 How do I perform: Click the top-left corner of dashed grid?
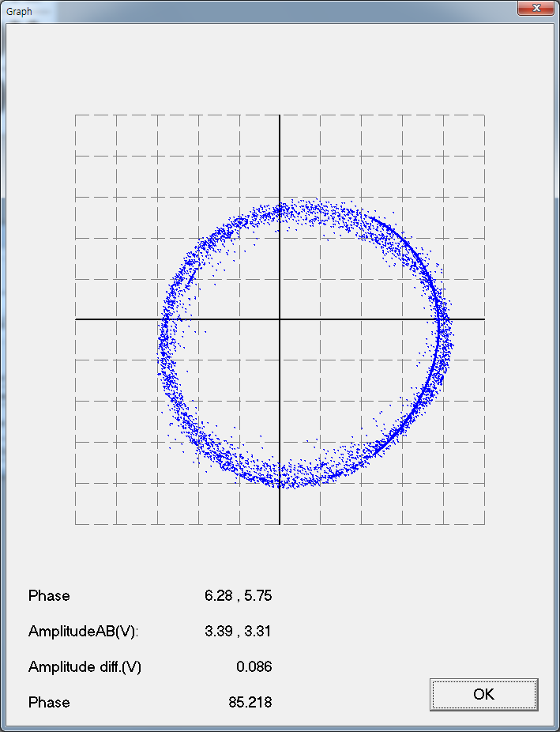click(x=76, y=115)
